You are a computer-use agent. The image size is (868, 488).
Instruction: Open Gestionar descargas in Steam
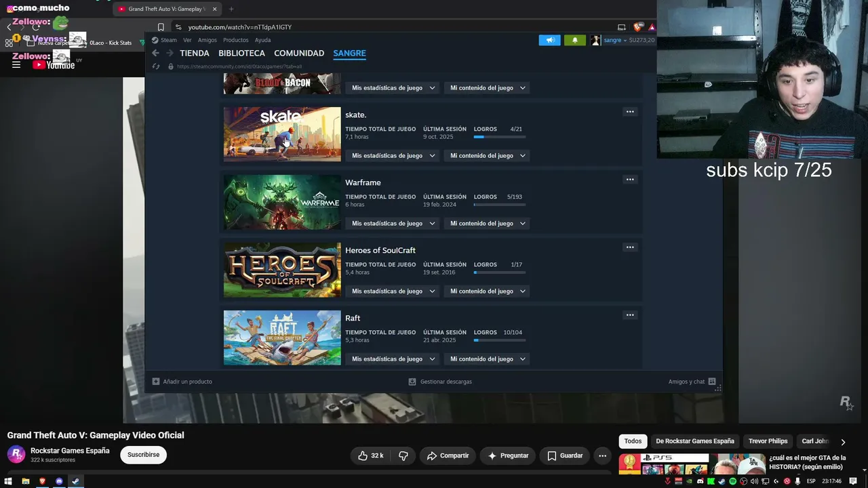[x=440, y=382]
